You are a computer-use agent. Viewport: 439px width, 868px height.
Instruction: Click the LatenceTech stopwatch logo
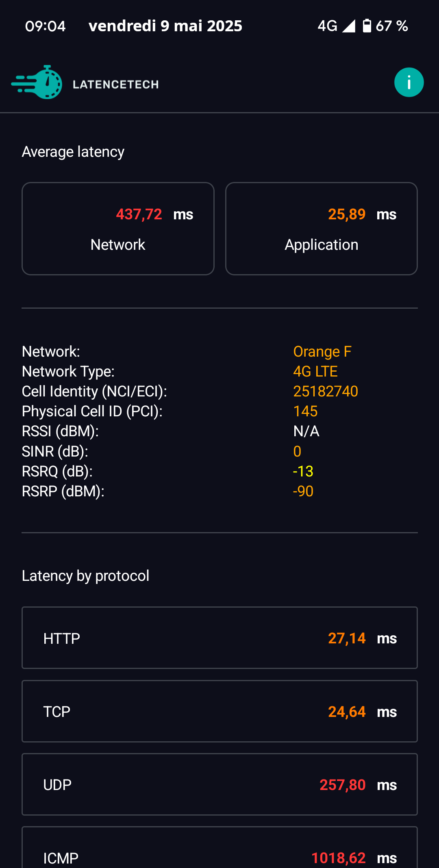(37, 82)
